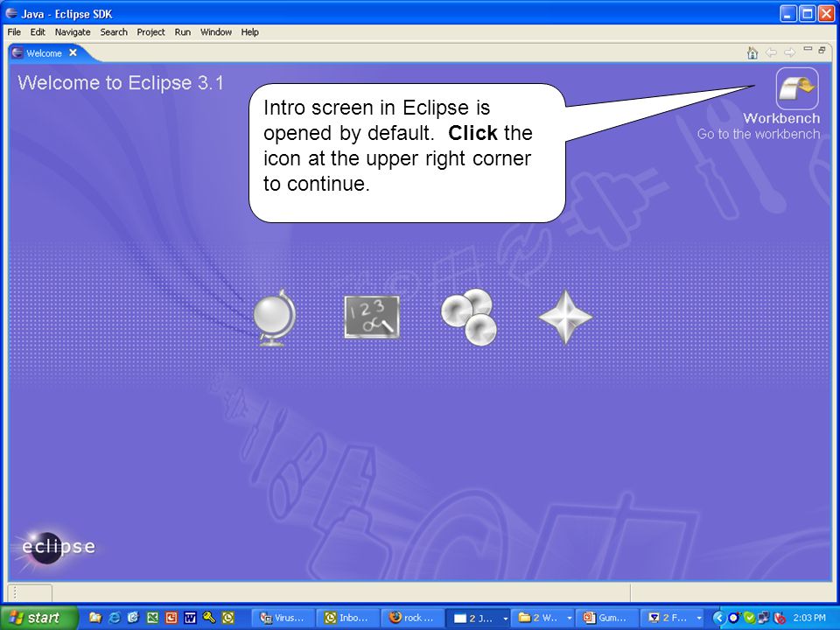The height and width of the screenshot is (630, 840).
Task: Switch to the Gum... taskbar button
Action: click(606, 618)
